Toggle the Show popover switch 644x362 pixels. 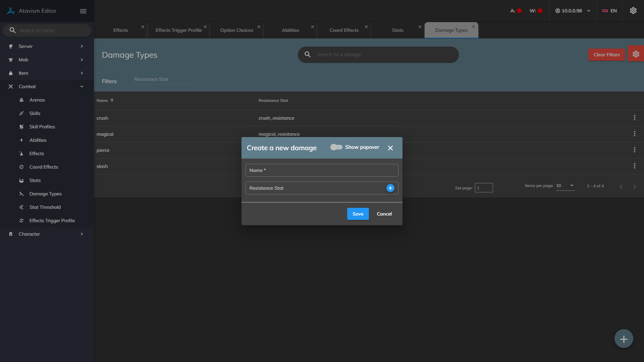(x=336, y=147)
